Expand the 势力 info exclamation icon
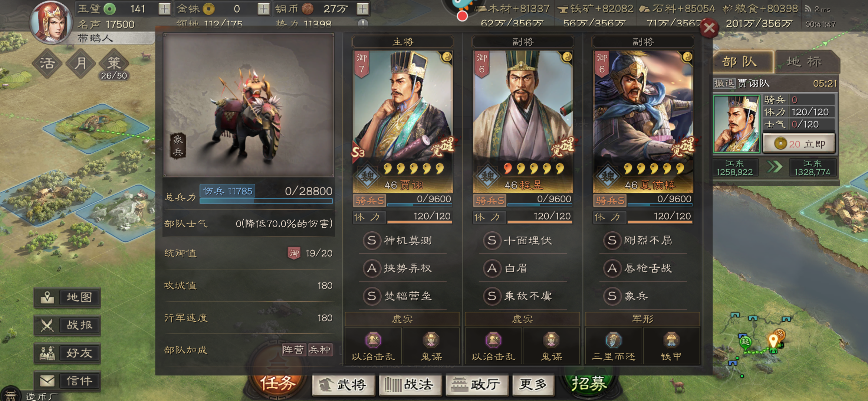The image size is (868, 401). coord(363,24)
